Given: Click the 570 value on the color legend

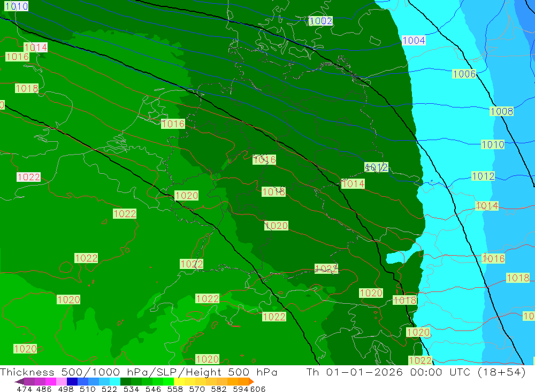Looking at the screenshot, I should (x=196, y=389).
